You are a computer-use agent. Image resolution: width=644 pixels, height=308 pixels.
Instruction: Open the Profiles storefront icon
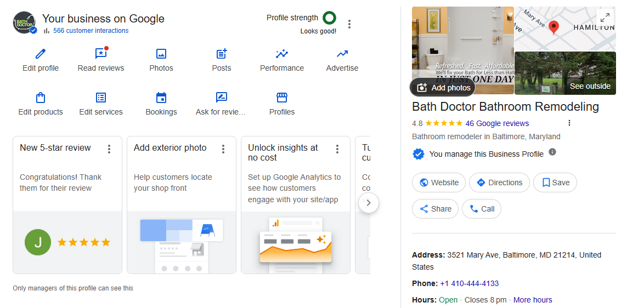282,98
